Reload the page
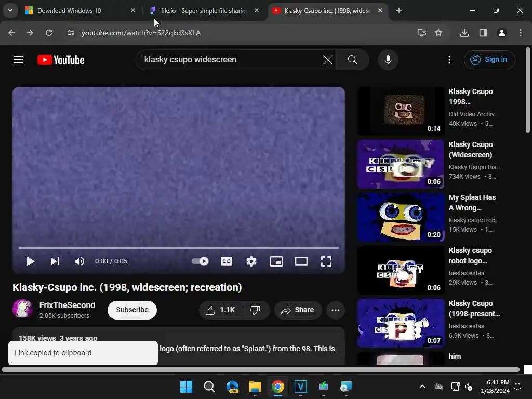 coord(49,33)
